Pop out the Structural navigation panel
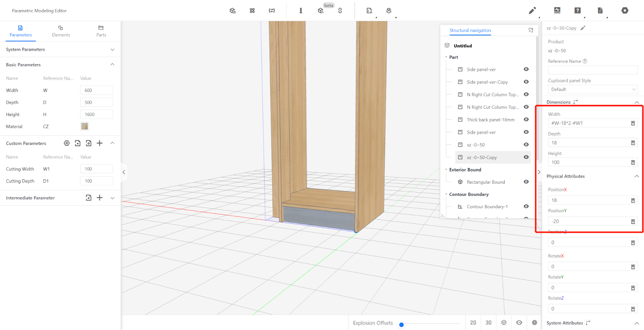644x330 pixels. [x=530, y=30]
